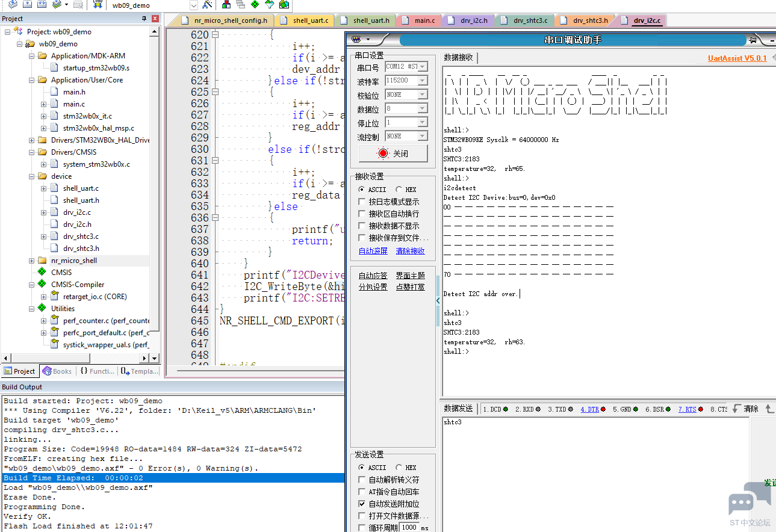
Task: Click the green diamond Manage Run-Time Environment icon
Action: click(255, 4)
